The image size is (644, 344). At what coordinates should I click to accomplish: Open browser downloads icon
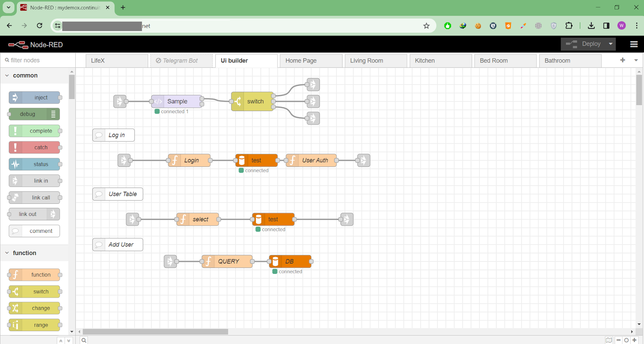(591, 26)
